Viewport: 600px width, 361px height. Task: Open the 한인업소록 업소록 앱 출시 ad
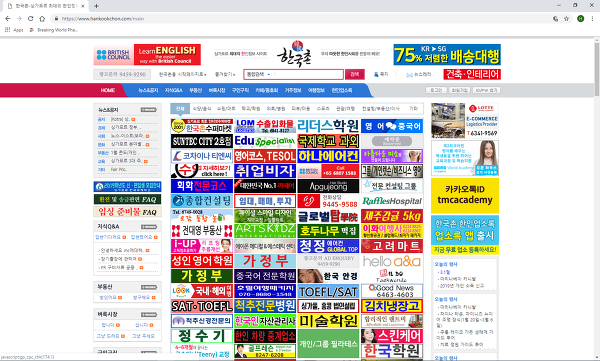point(465,235)
